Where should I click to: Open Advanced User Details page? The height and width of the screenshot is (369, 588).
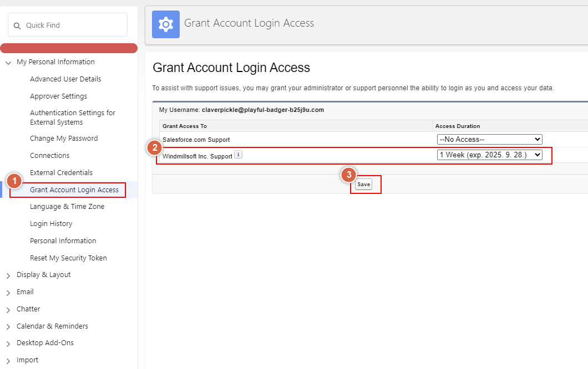click(65, 79)
